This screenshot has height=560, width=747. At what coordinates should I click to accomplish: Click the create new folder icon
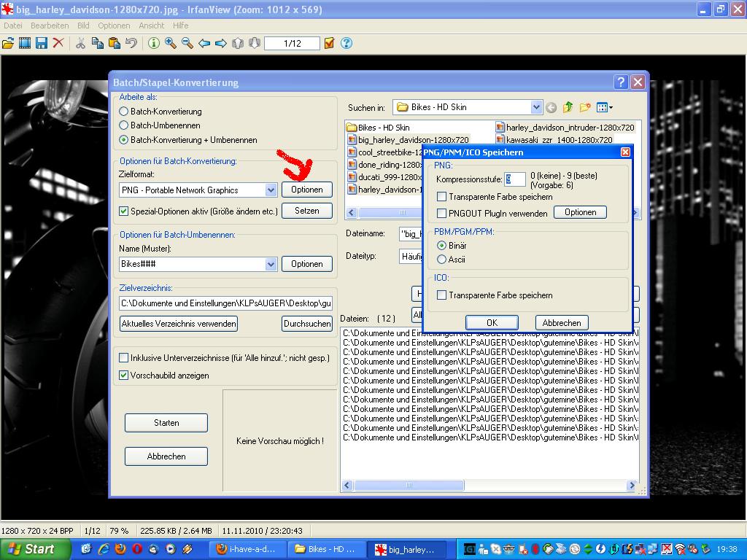585,108
